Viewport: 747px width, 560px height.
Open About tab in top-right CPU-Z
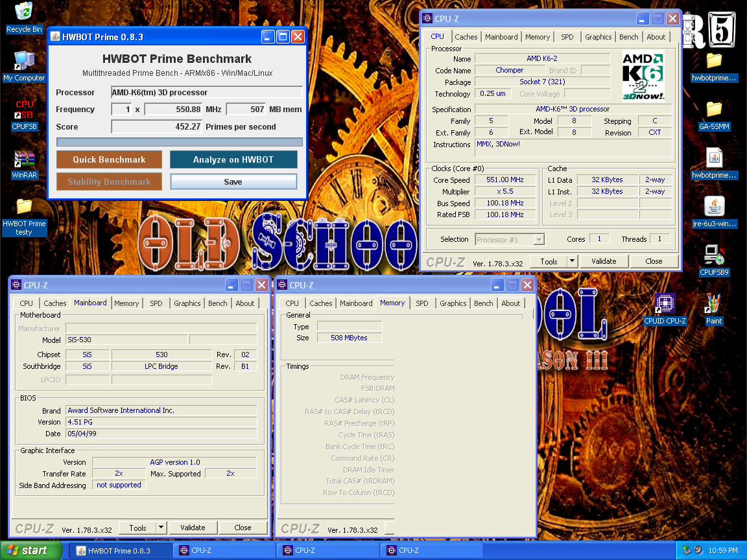[x=656, y=37]
